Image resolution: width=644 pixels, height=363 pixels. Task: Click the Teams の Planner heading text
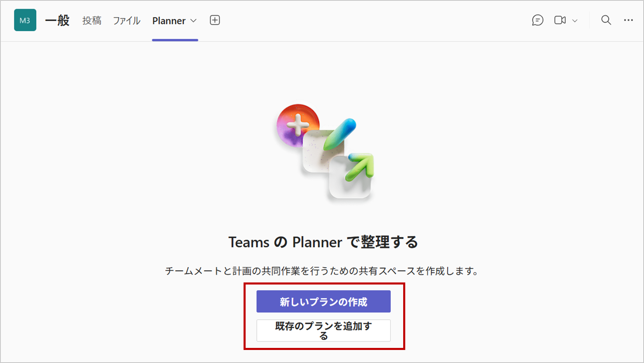click(x=323, y=242)
